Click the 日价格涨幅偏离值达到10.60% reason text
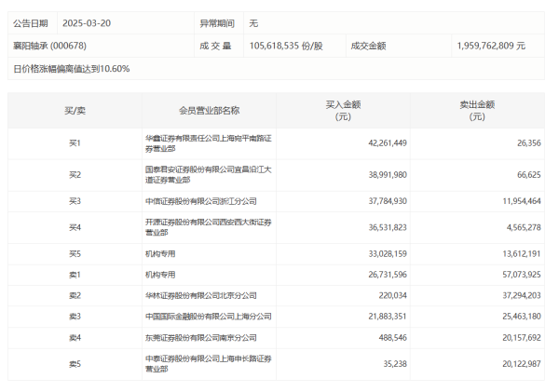 pos(72,69)
